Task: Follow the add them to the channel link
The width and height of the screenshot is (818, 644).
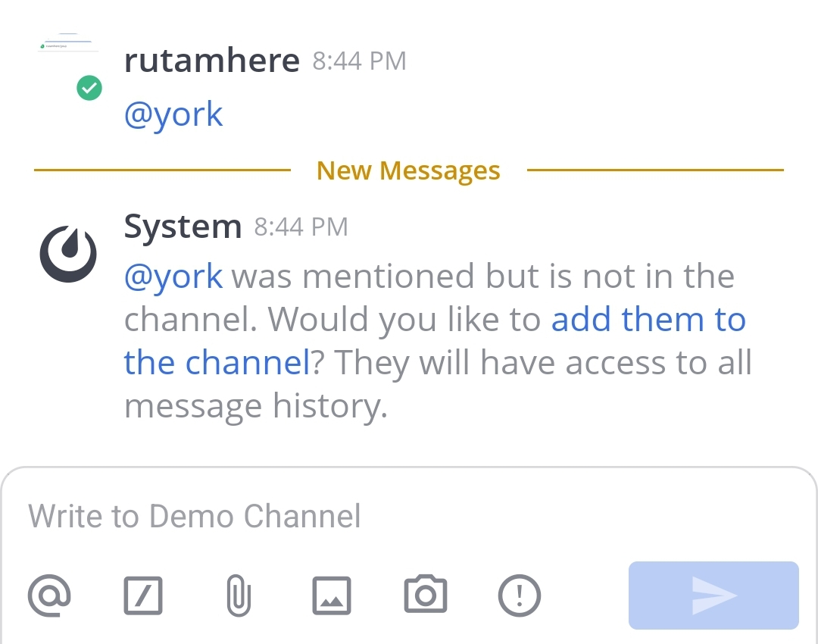Action: tap(649, 319)
